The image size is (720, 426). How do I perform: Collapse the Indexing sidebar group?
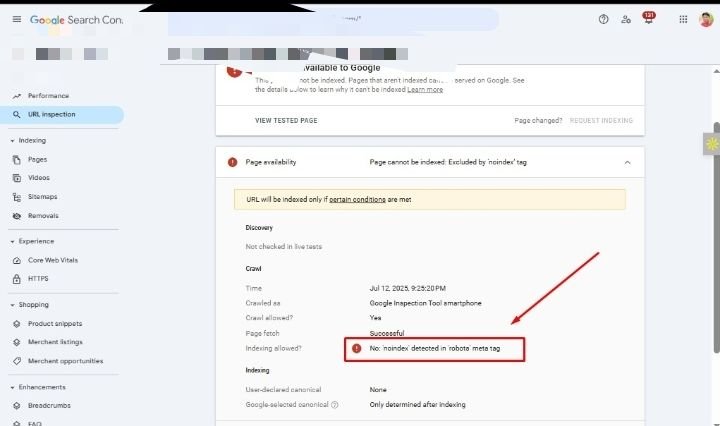coord(11,141)
